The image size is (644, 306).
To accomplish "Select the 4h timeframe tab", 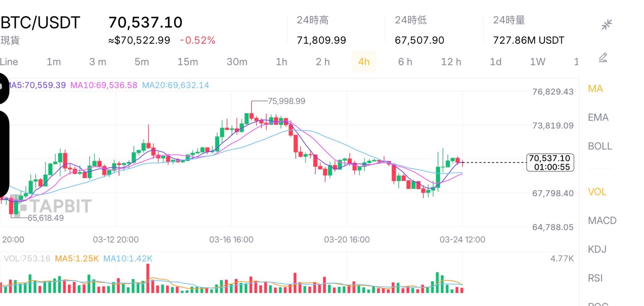I will click(x=364, y=62).
